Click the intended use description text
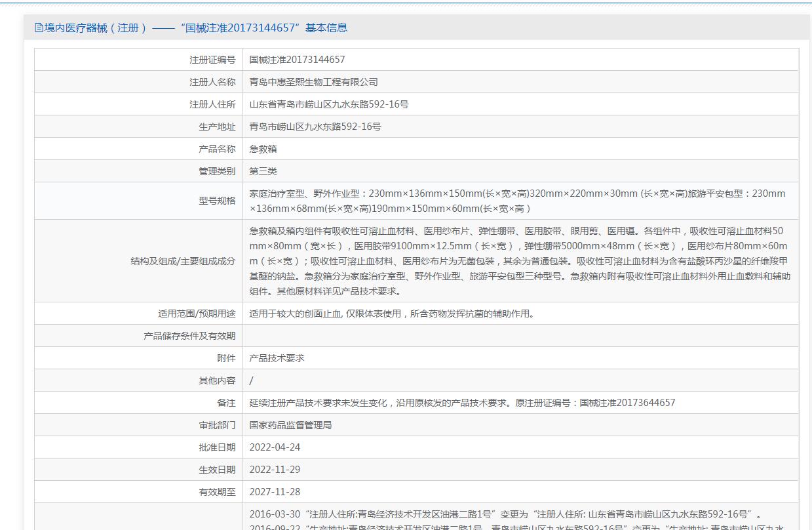The height and width of the screenshot is (530, 812). (391, 313)
